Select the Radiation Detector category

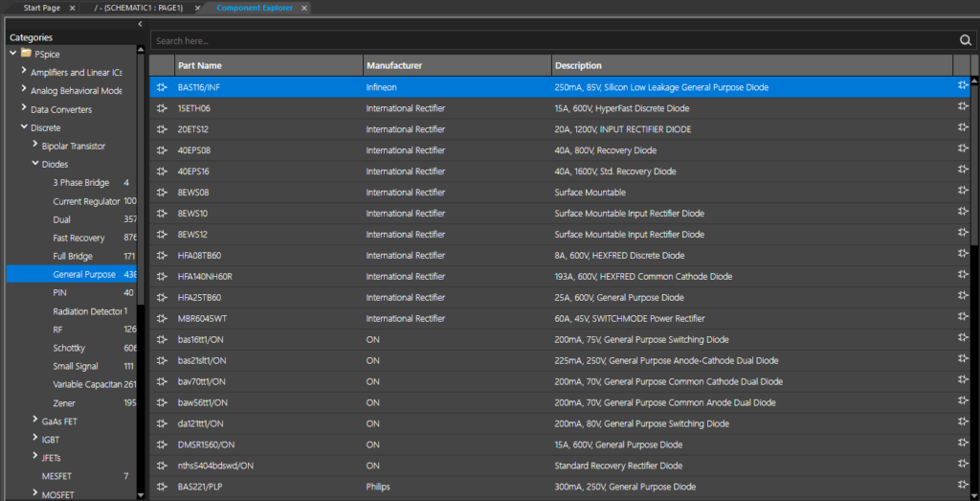[x=87, y=311]
